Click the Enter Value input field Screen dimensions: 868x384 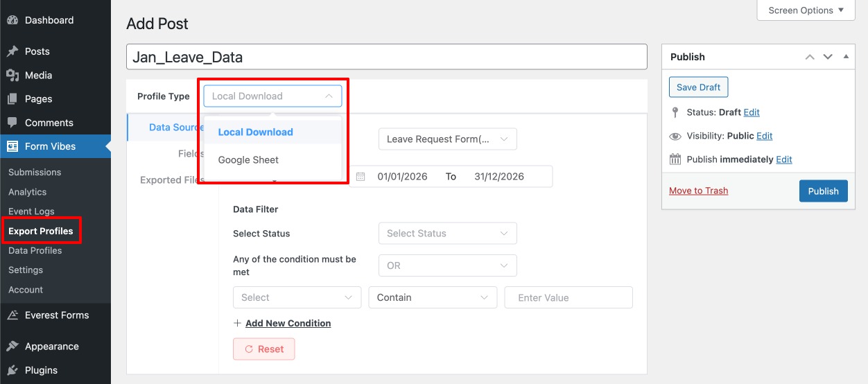click(x=568, y=297)
